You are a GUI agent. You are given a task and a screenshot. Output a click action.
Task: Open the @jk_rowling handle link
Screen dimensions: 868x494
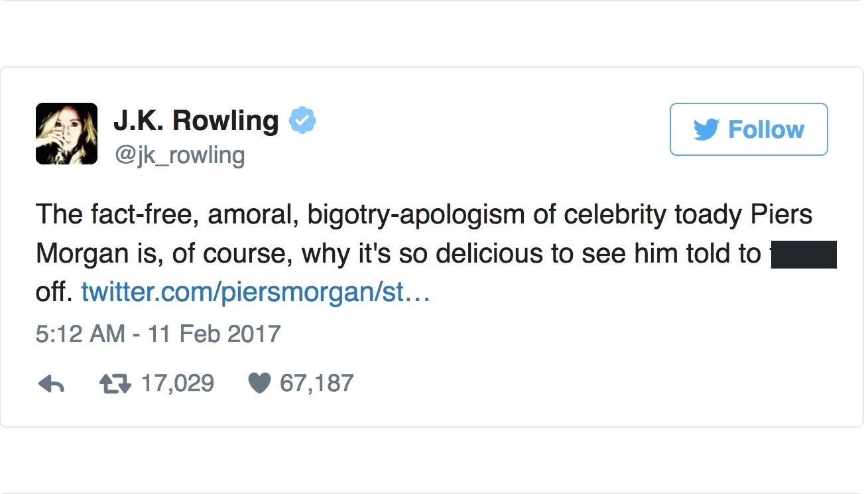pos(179,155)
